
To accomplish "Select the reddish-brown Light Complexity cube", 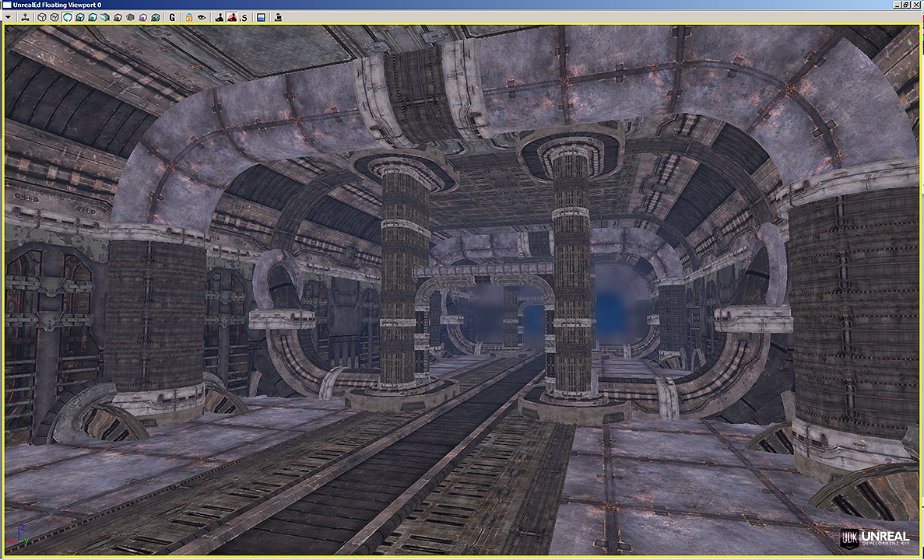I will (x=118, y=18).
